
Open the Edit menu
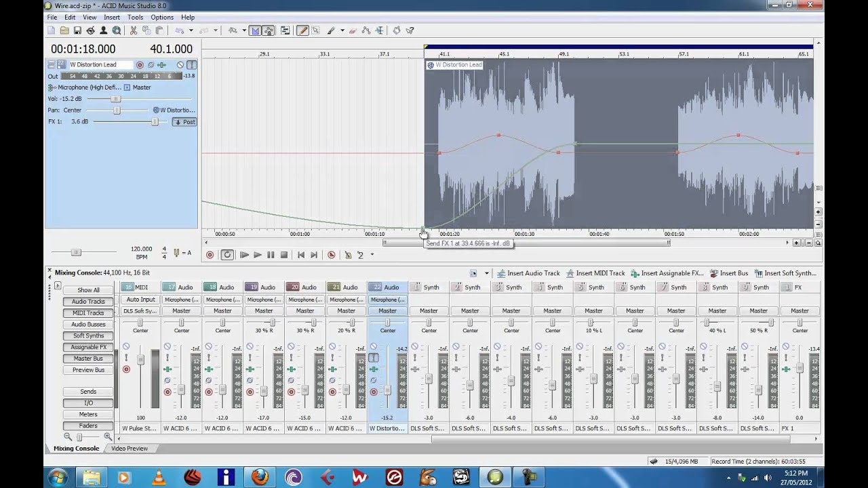click(70, 17)
